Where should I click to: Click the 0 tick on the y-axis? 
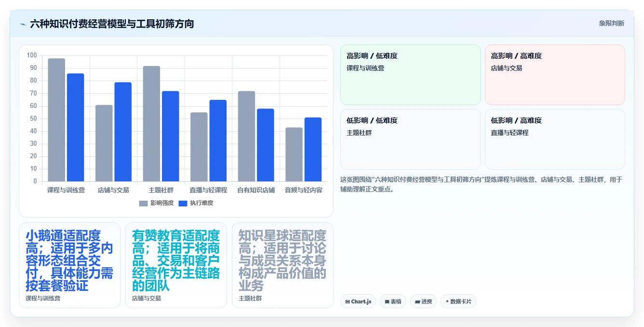[x=35, y=181]
